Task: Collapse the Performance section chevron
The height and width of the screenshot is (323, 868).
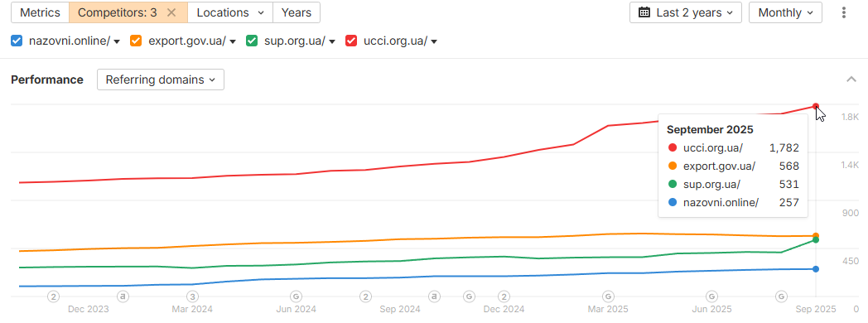Action: (x=851, y=80)
